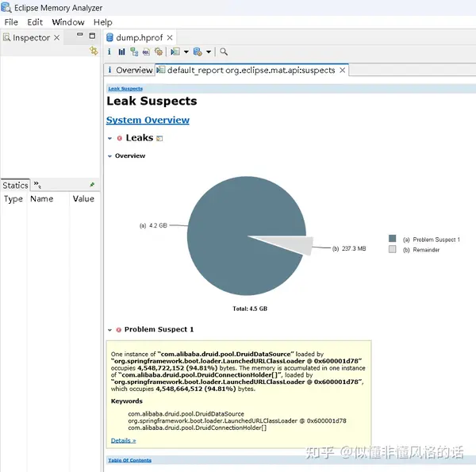The height and width of the screenshot is (472, 476).
Task: Click the pin icon in Statics panel
Action: pyautogui.click(x=92, y=185)
